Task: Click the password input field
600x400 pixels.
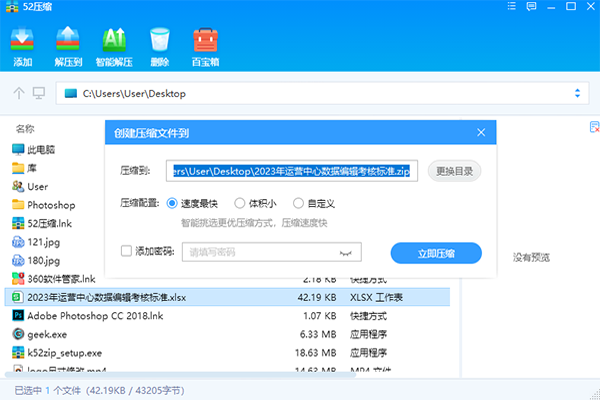Action: [260, 253]
